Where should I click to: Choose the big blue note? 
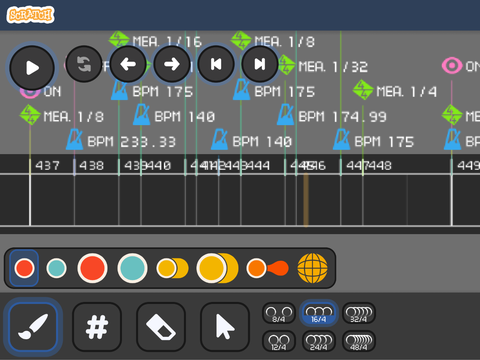[132, 268]
